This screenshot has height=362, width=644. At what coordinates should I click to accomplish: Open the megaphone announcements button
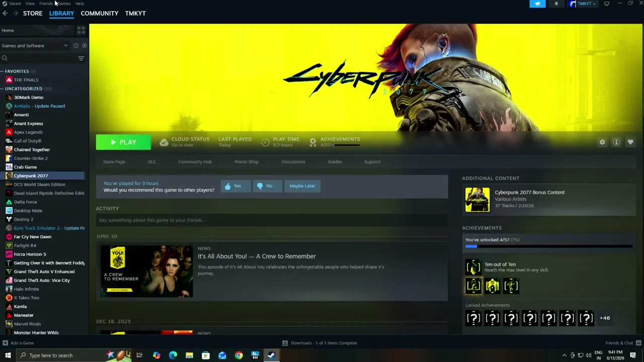point(537,4)
